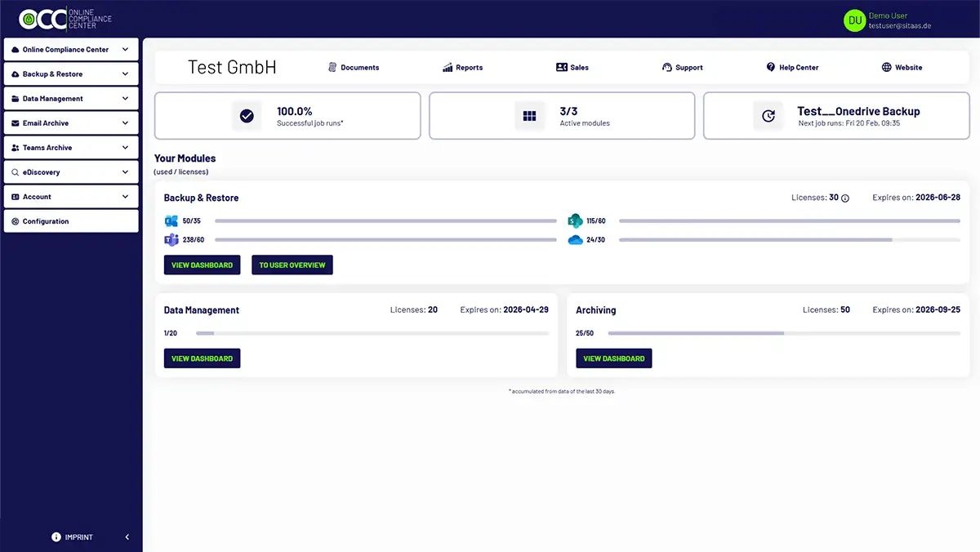
Task: Expand the eDiscovery sidebar menu
Action: point(70,172)
